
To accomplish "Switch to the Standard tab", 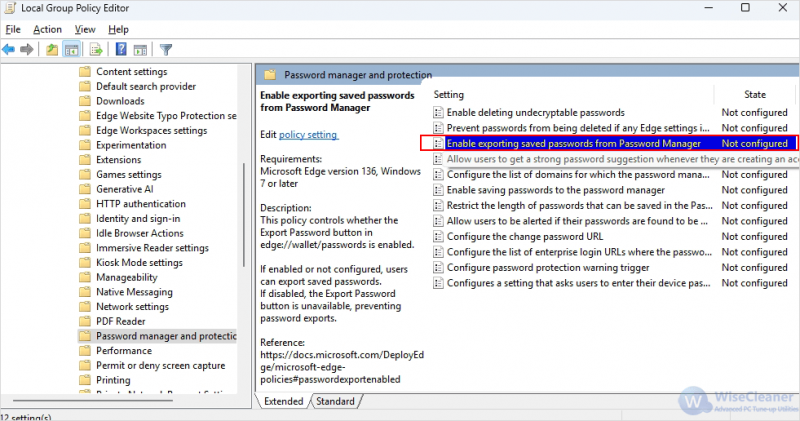I will coord(335,401).
